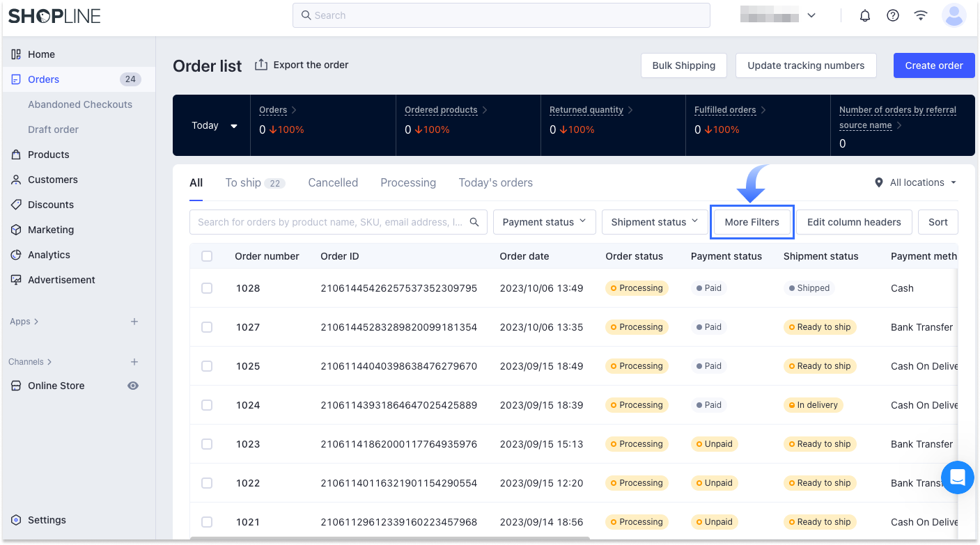The image size is (980, 545).
Task: Open More Filters
Action: [x=752, y=222]
